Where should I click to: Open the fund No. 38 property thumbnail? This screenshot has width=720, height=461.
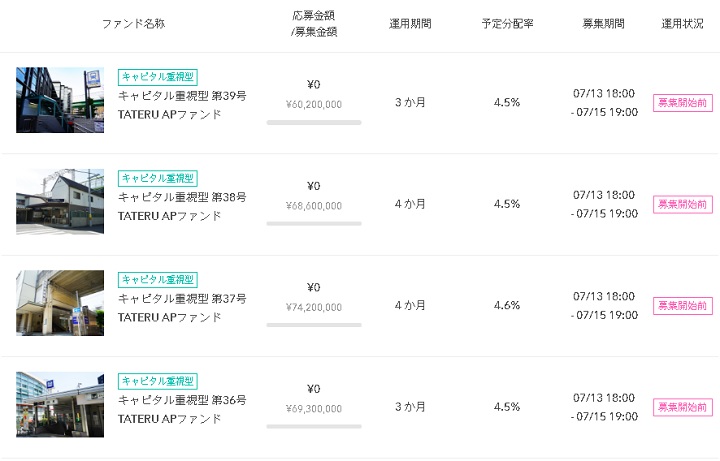coord(60,201)
